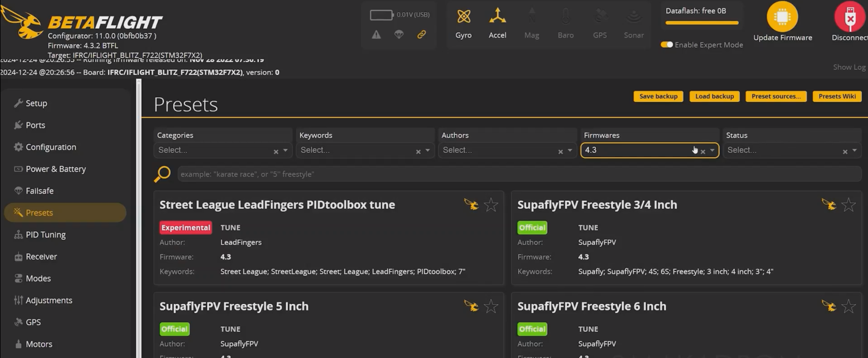
Task: Focus the preset search text field
Action: click(x=517, y=174)
